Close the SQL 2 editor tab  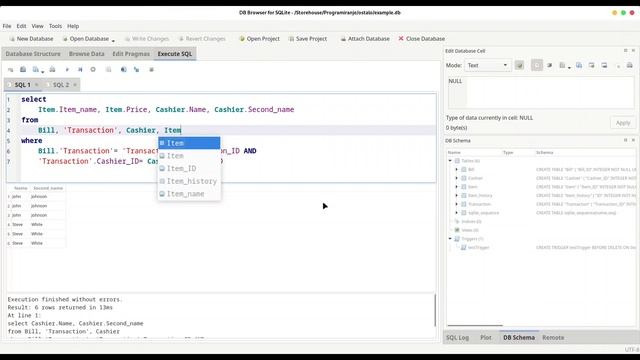[x=75, y=85]
